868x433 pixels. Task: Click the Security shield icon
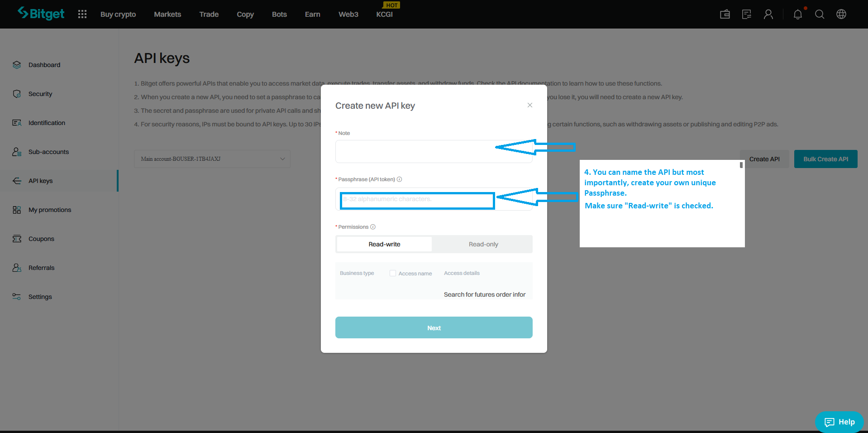(x=17, y=94)
